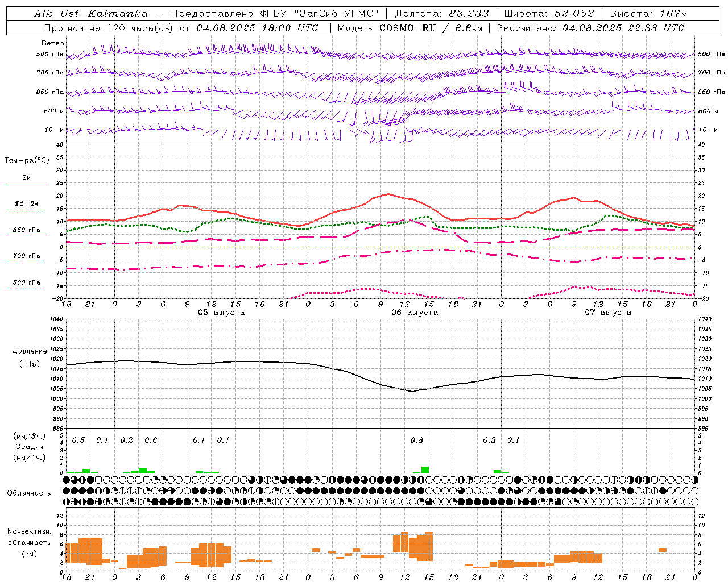728x582 pixels.
Task: Select the 'Долгота: 83.233' header value
Action: (x=442, y=14)
